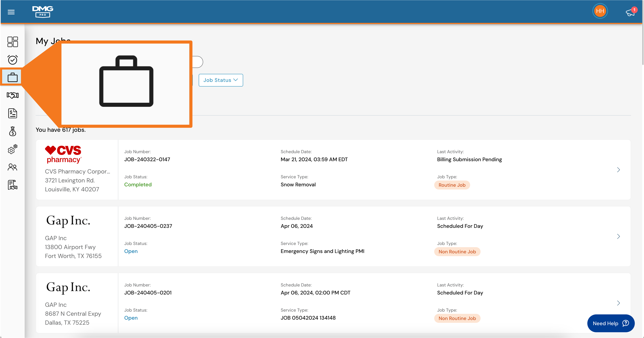The width and height of the screenshot is (644, 338).
Task: Click the dashboard grid sidebar icon
Action: coord(13,42)
